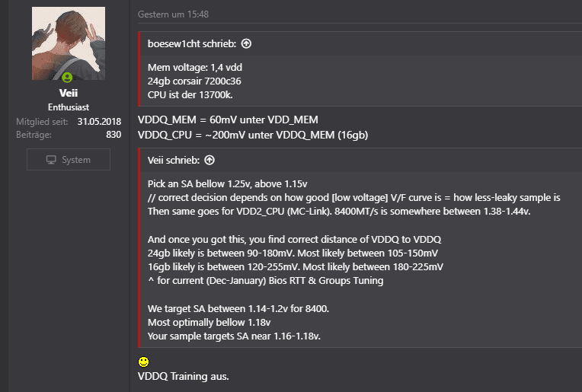Click the post count 830
Image resolution: width=582 pixels, height=392 pixels.
(x=114, y=135)
